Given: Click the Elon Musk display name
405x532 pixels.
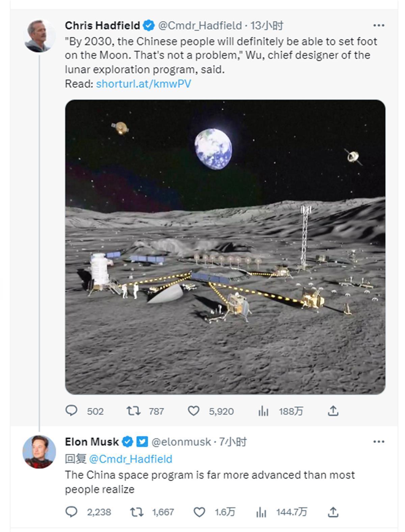Looking at the screenshot, I should coord(92,442).
